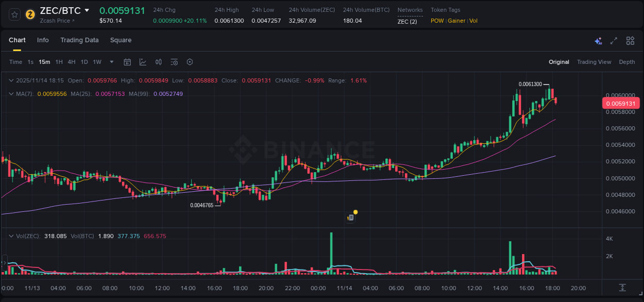Open the candlestick display options icon
The image size is (644, 302).
pyautogui.click(x=159, y=62)
